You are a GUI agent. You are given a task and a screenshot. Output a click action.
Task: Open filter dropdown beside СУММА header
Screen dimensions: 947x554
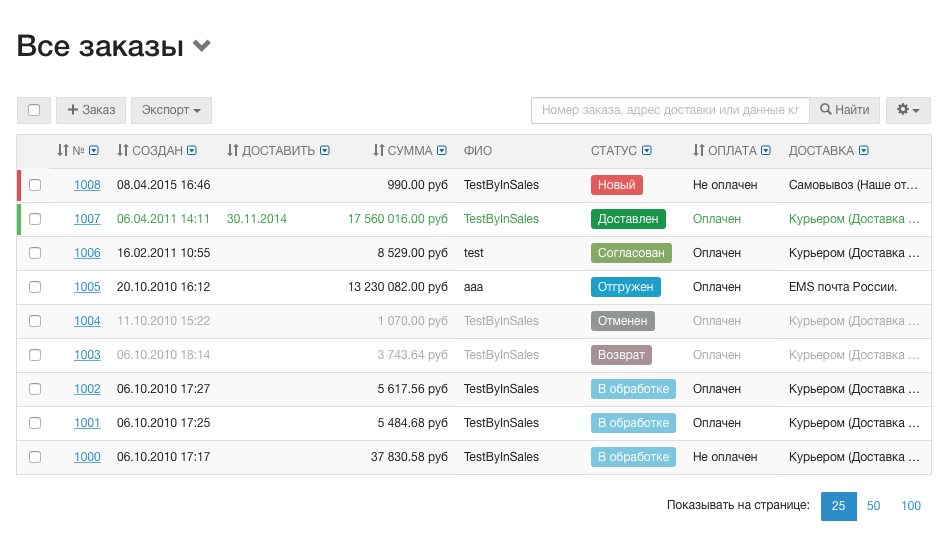(x=442, y=150)
